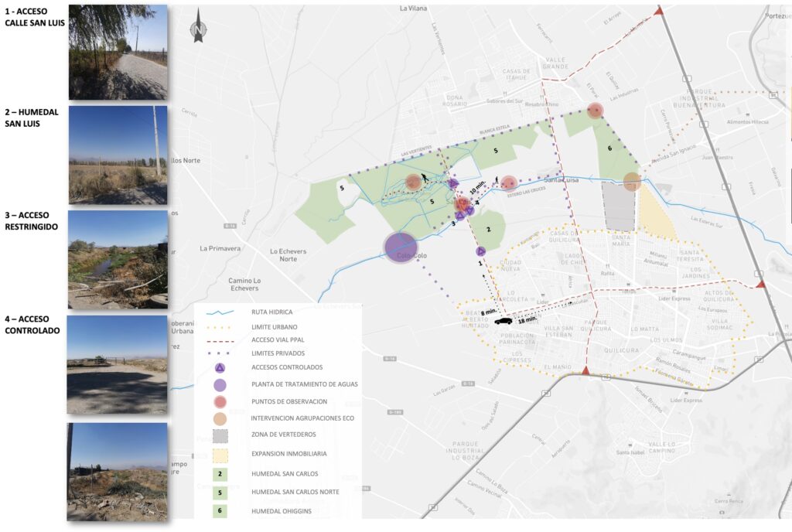Click the 'HUMEDAL OHIGGINS' legend label

282,511
